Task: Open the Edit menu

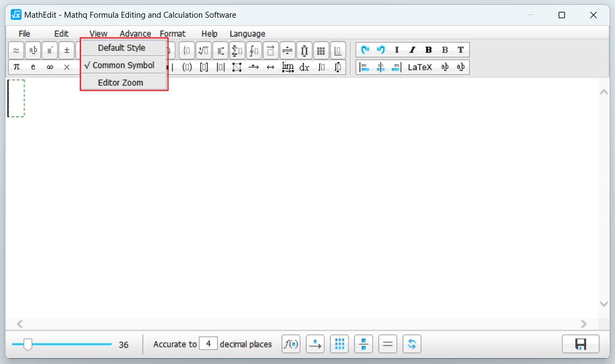Action: coord(61,34)
